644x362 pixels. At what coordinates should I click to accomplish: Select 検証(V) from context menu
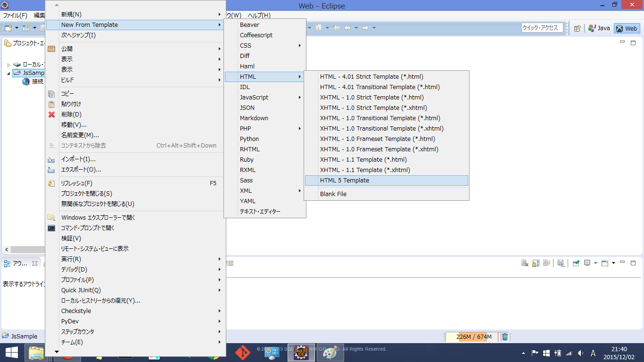point(135,238)
